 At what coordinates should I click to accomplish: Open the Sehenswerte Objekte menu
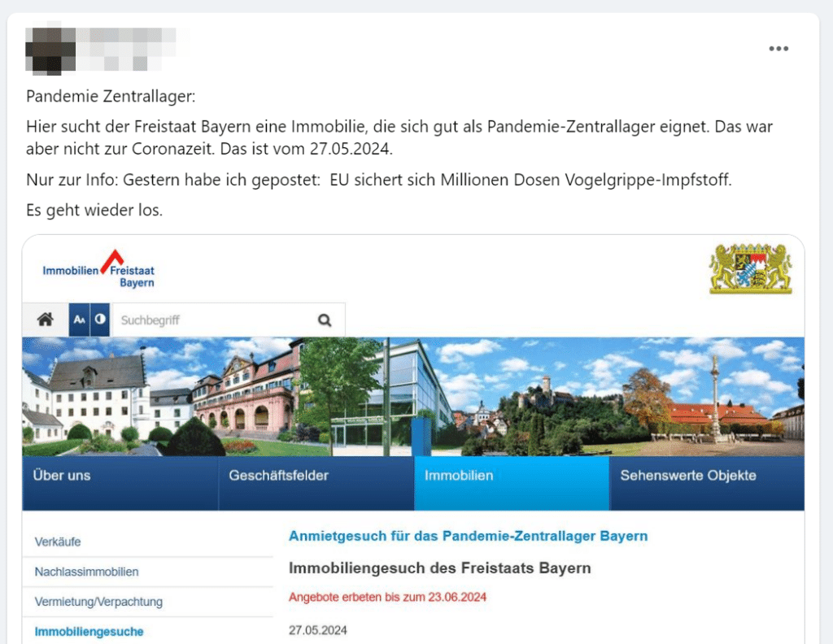pos(707,483)
